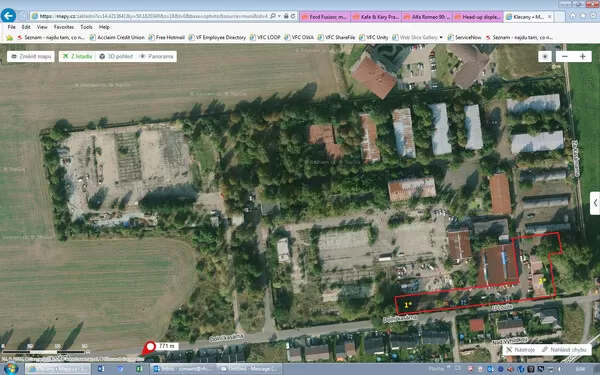Open first Seznam - najdu tam bookmark
Screen dimensions: 600x375
pyautogui.click(x=51, y=38)
